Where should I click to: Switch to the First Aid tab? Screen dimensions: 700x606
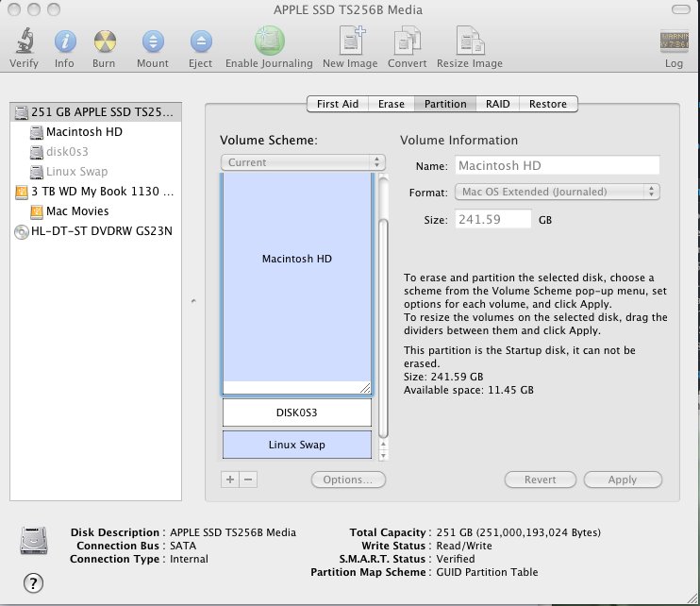click(x=337, y=104)
